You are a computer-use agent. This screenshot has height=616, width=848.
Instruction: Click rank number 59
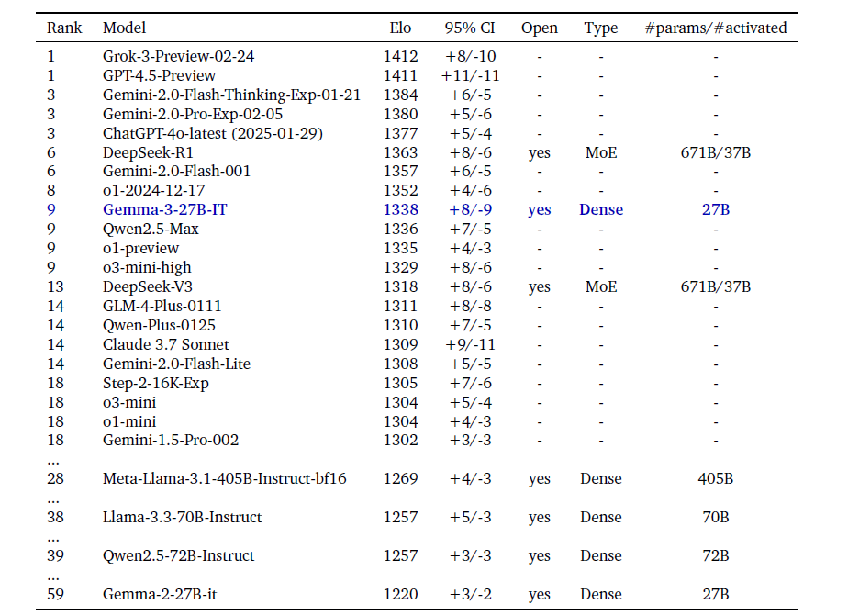click(55, 594)
